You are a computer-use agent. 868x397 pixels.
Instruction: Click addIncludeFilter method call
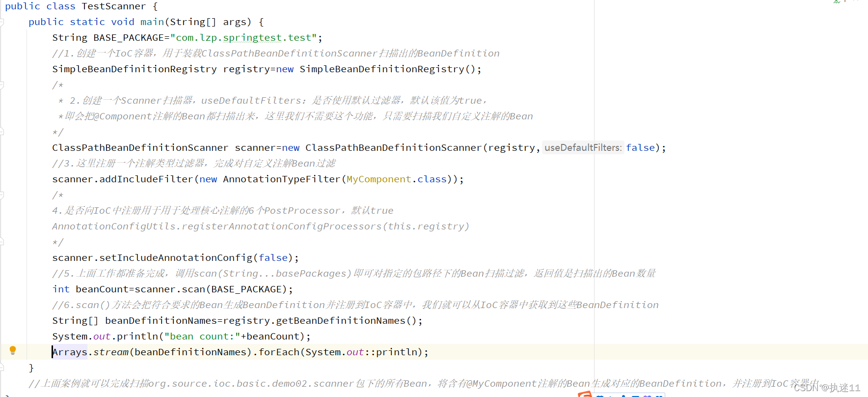point(146,179)
